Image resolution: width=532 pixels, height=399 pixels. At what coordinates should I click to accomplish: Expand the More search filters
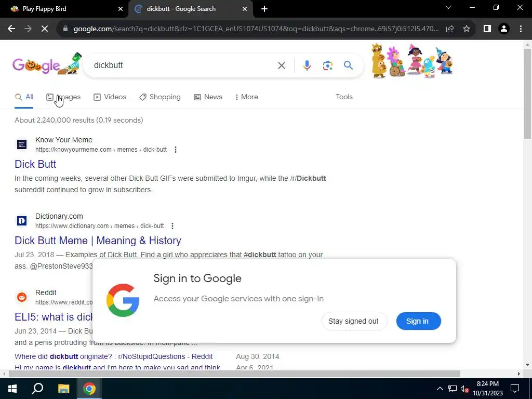point(247,97)
